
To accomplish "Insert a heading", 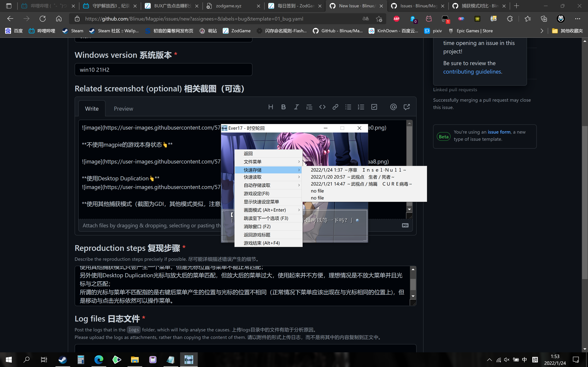I will (x=270, y=107).
